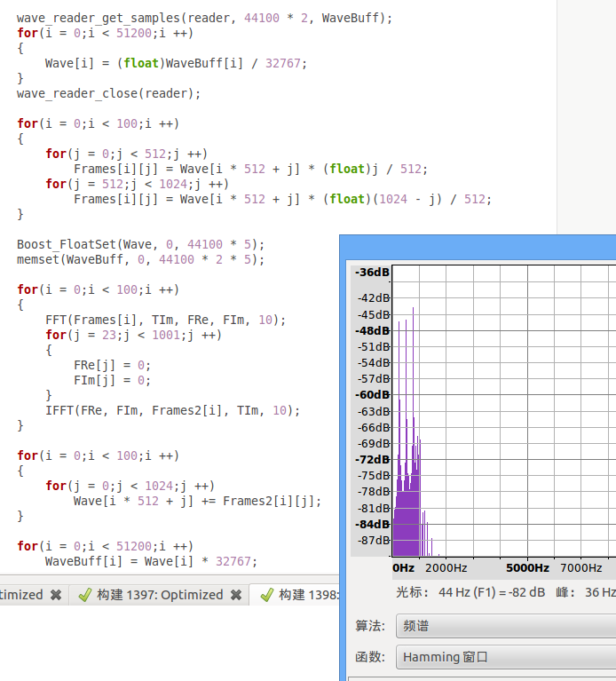Switch to the 构建 1397: Optimized tab

(159, 595)
